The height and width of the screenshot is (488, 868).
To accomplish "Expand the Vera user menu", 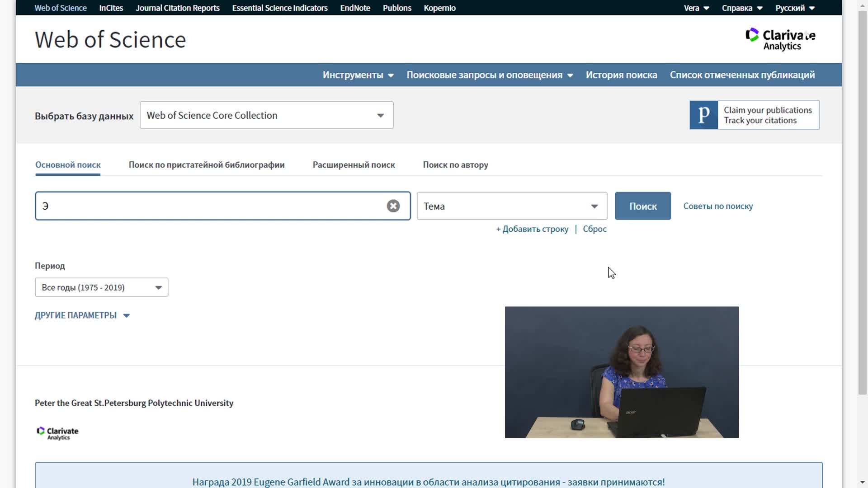I will pyautogui.click(x=696, y=8).
